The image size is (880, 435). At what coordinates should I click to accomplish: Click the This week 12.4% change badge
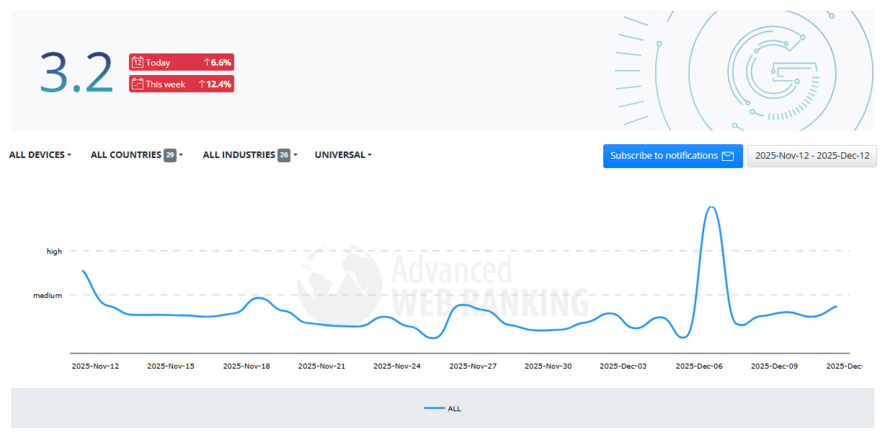click(181, 84)
